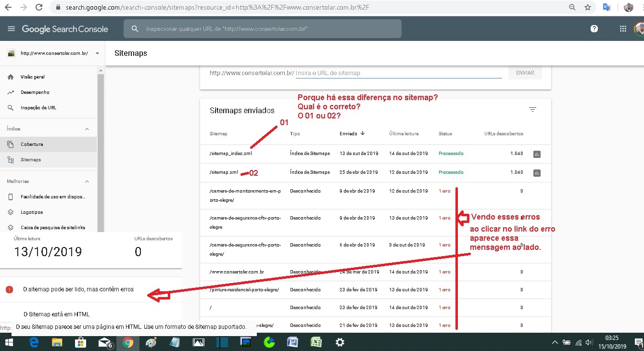Open Excel from the taskbar
The width and height of the screenshot is (644, 351).
point(316,342)
